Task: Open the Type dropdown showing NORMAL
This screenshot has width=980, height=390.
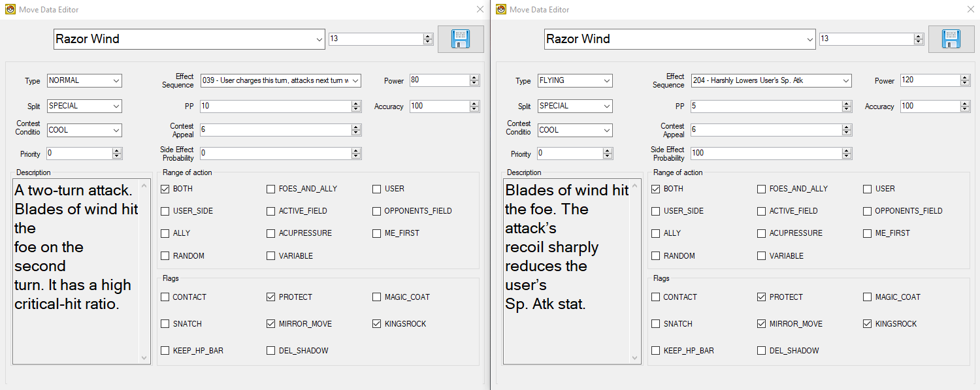Action: [116, 81]
